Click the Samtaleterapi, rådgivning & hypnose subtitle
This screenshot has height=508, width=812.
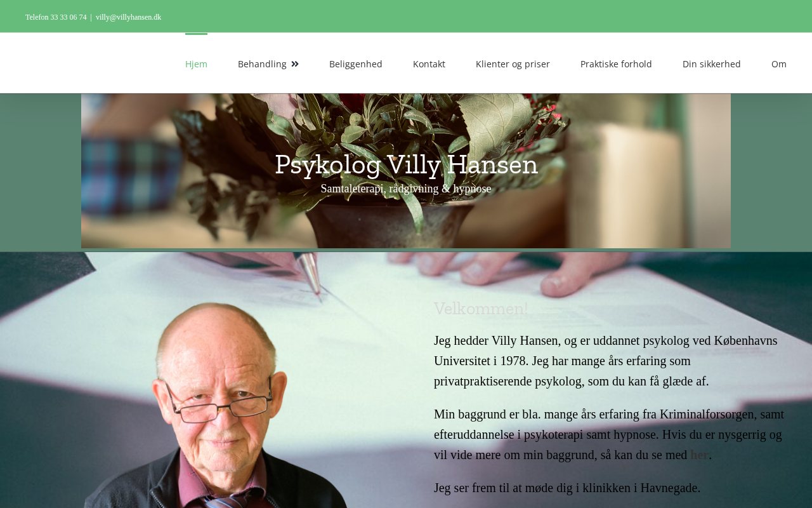pyautogui.click(x=406, y=189)
